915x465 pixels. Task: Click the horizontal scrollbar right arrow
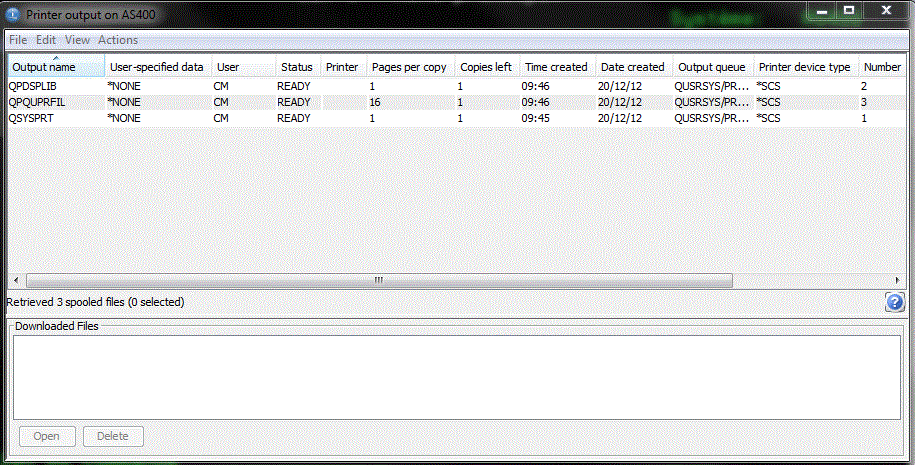point(898,281)
